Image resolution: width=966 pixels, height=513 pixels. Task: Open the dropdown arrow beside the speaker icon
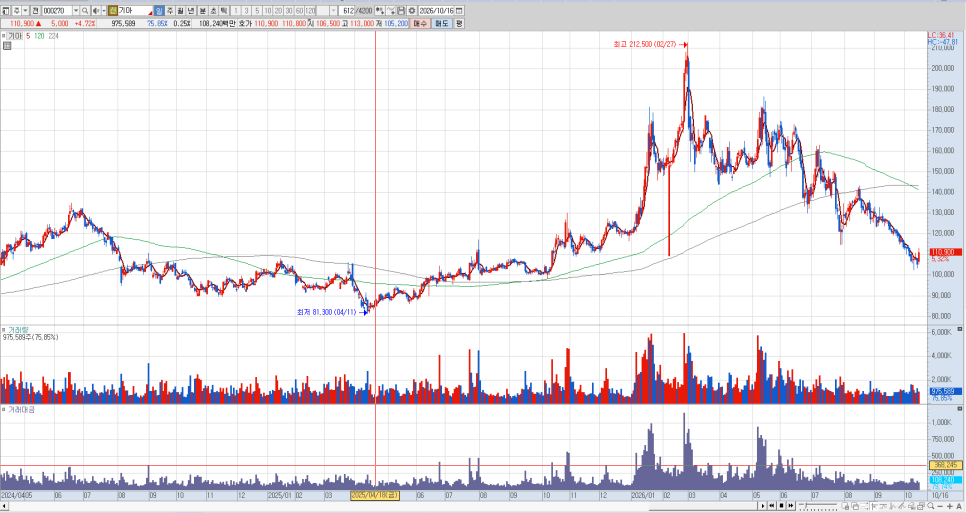pyautogui.click(x=104, y=10)
